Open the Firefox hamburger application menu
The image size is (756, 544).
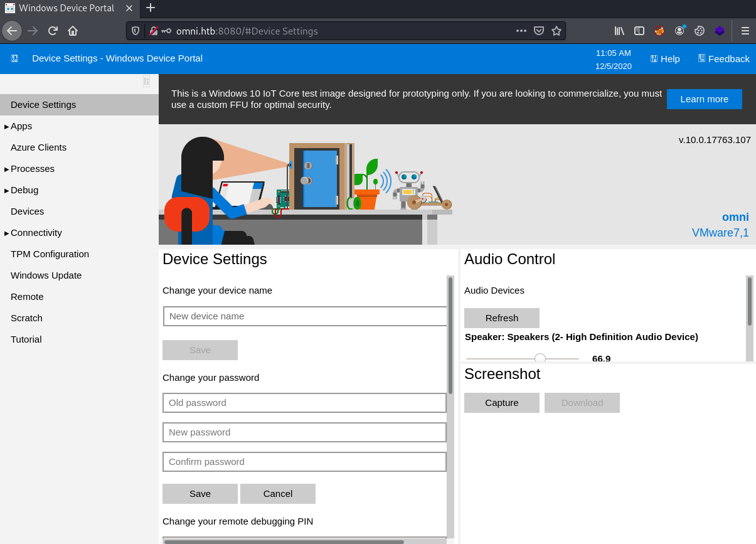(x=745, y=31)
